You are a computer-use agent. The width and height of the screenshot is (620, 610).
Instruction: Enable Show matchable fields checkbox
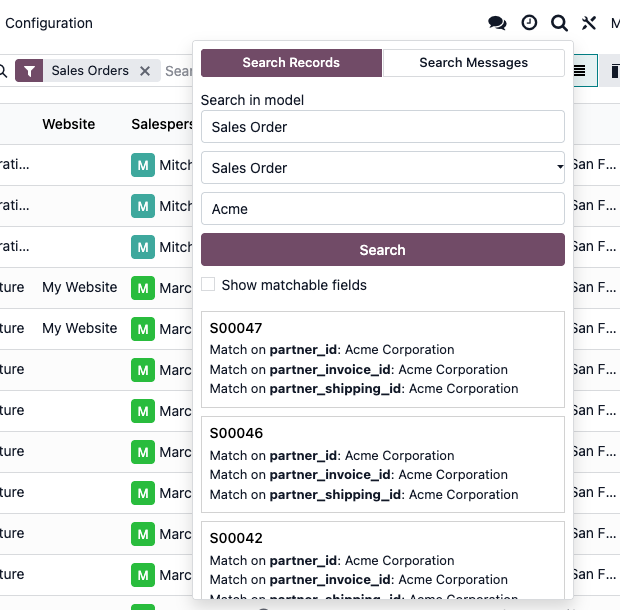click(x=208, y=284)
